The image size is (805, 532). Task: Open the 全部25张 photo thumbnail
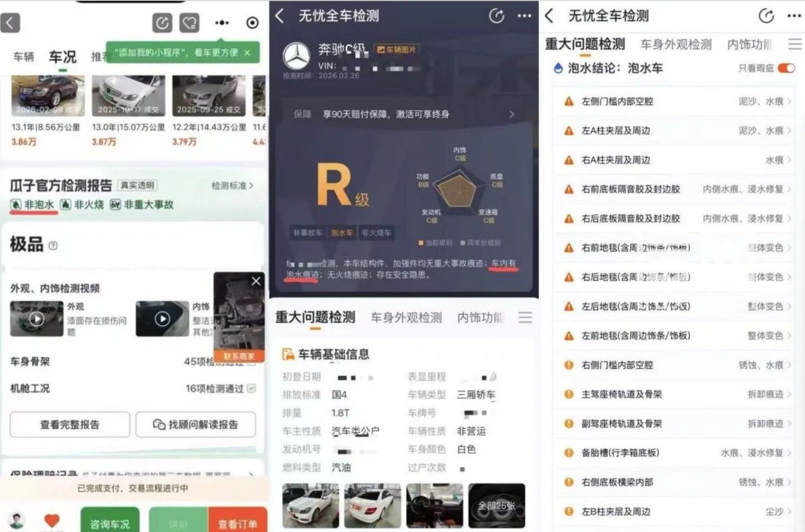coord(497,506)
